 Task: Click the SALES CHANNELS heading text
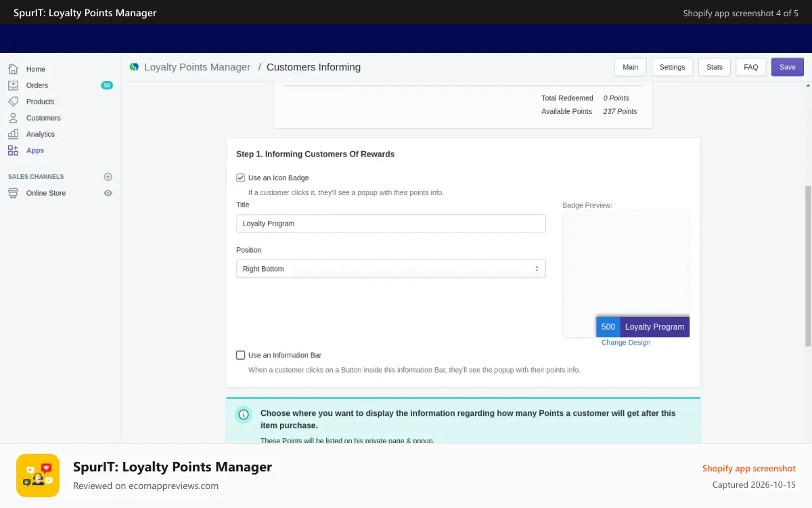(36, 177)
